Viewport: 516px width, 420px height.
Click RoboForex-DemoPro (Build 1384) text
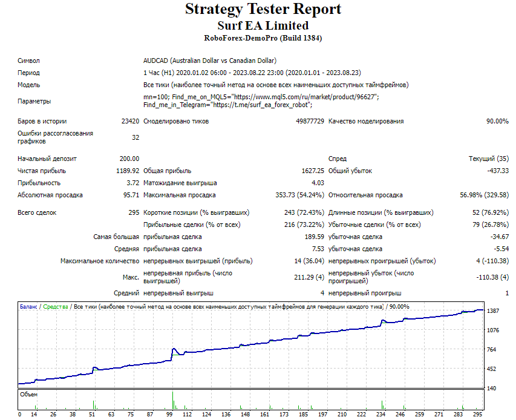[x=263, y=38]
